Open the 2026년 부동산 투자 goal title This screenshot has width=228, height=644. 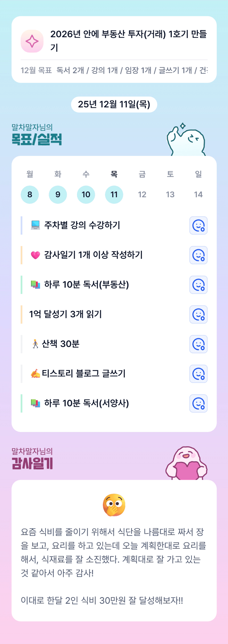pyautogui.click(x=128, y=41)
